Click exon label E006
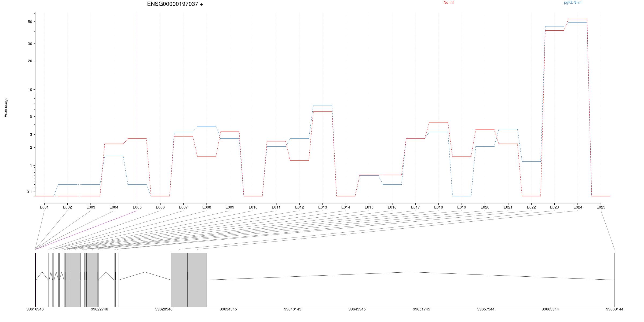 click(160, 207)
